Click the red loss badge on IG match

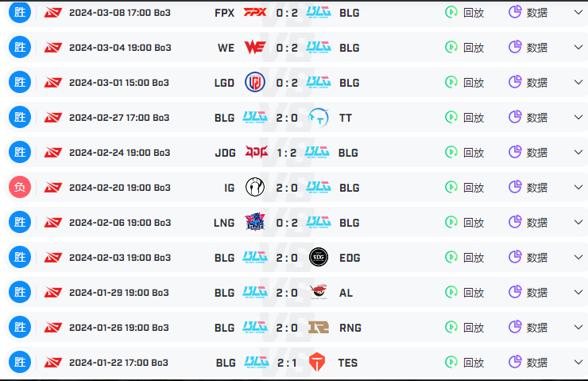coord(20,187)
